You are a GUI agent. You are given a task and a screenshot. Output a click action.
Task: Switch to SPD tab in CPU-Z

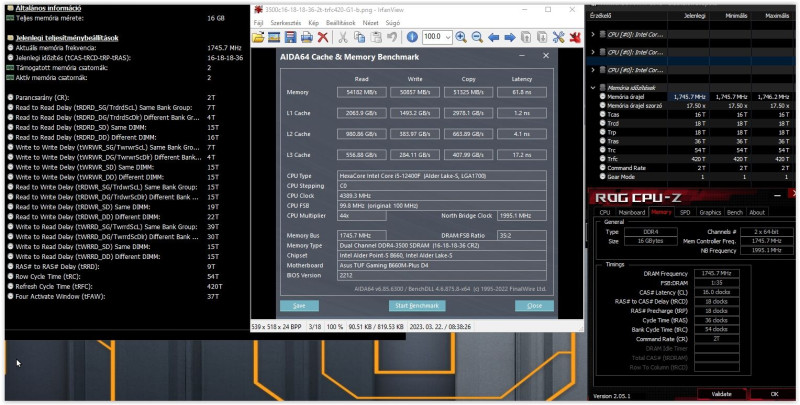tap(685, 212)
